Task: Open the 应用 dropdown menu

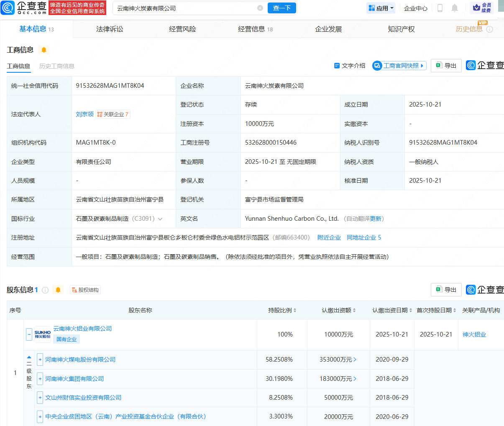Action: click(x=381, y=8)
